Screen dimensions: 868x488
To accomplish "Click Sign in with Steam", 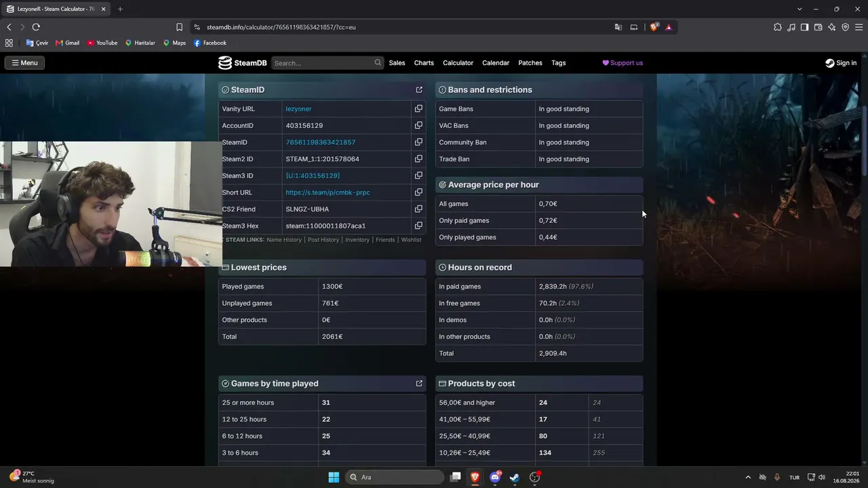I will [841, 63].
